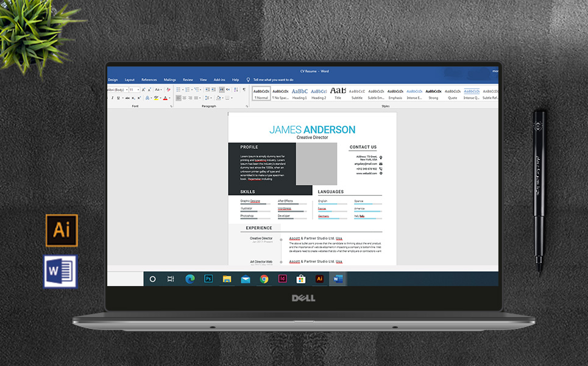Open the Add-ins ribbon tab

(219, 79)
